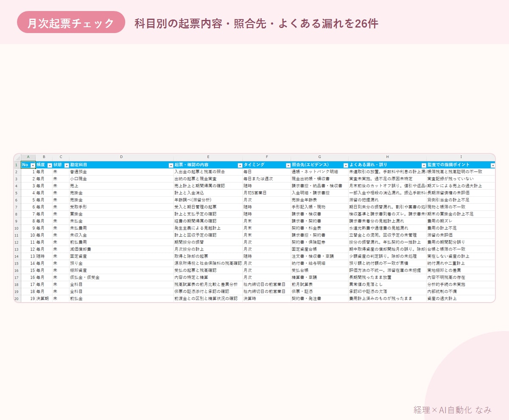Select the 通帳・ネットバンク明細 cell
The width and height of the screenshot is (509, 420).
click(319, 172)
